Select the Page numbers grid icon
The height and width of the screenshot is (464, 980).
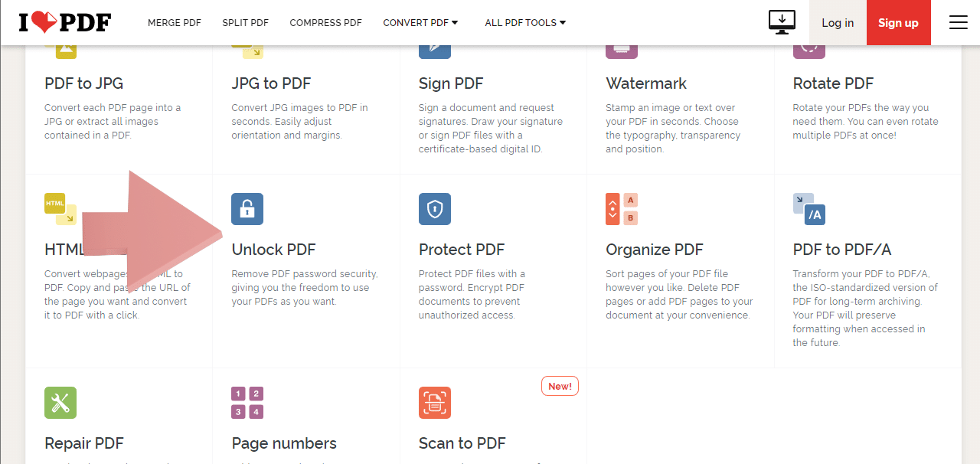(247, 403)
